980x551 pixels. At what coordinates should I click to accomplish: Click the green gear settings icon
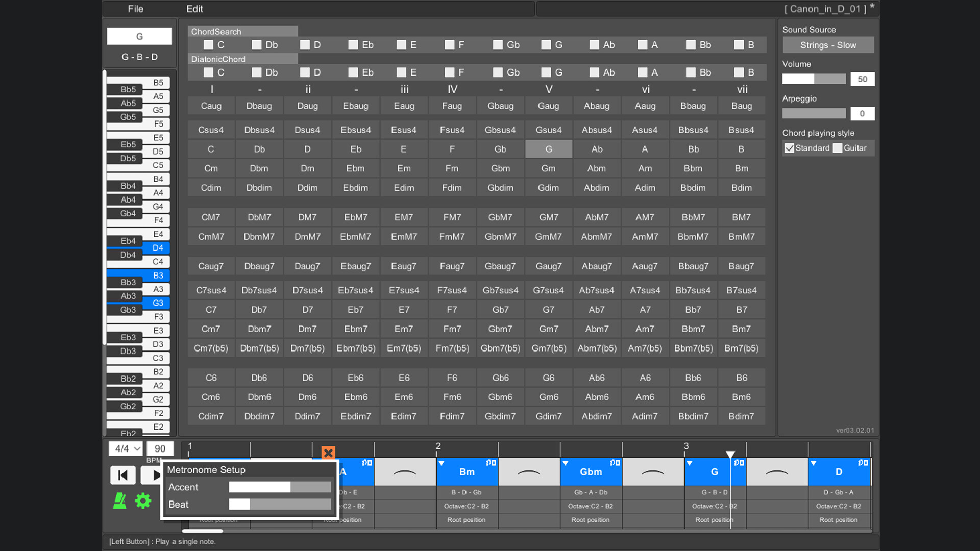(143, 501)
